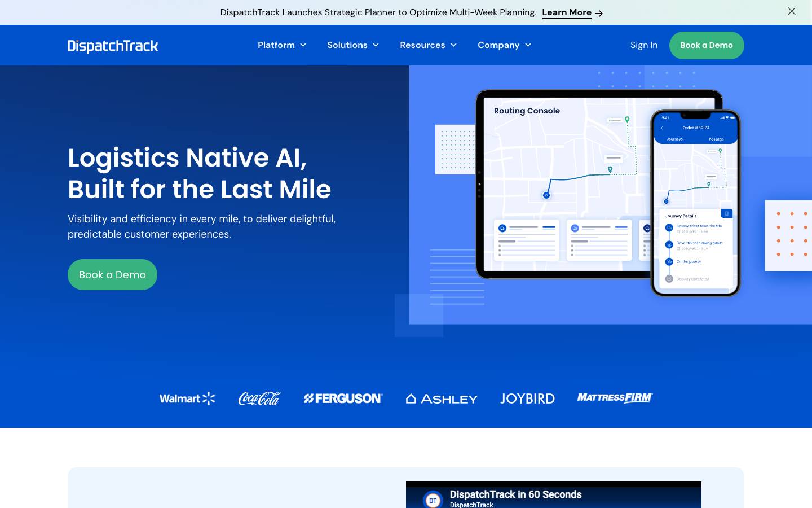Image resolution: width=812 pixels, height=508 pixels.
Task: Expand the Solutions dropdown chevron
Action: click(376, 45)
